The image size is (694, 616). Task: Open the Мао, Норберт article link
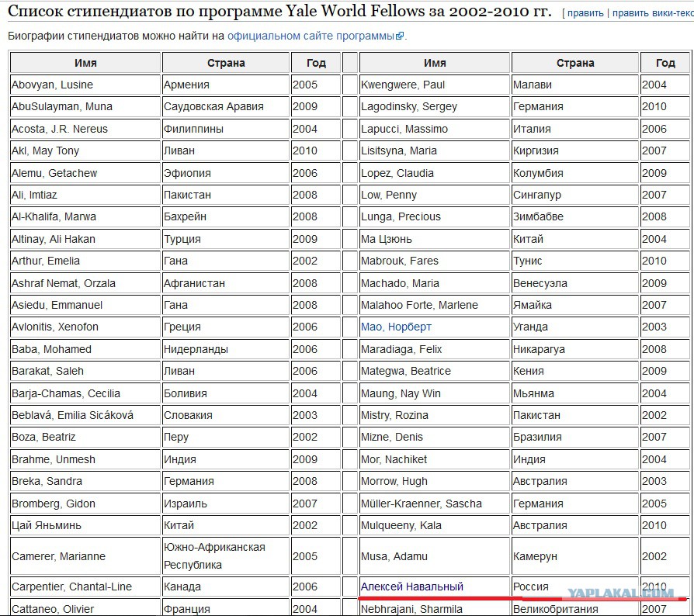396,327
